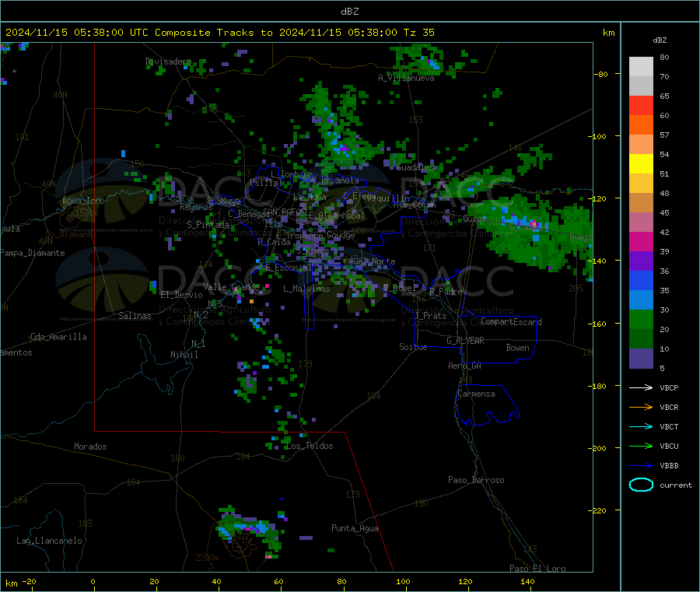Click the 'Soitue' map label
700x592 pixels.
(x=413, y=347)
